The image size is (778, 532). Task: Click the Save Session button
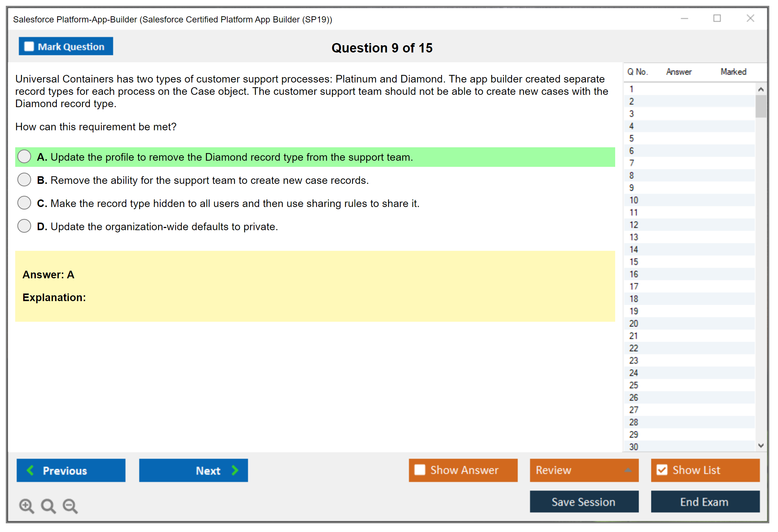tap(584, 502)
